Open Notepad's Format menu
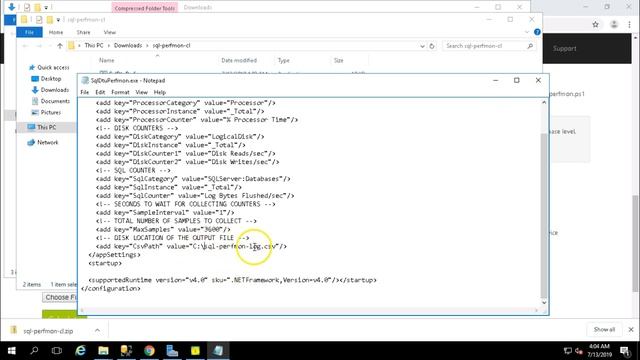This screenshot has height=360, width=640. 120,92
